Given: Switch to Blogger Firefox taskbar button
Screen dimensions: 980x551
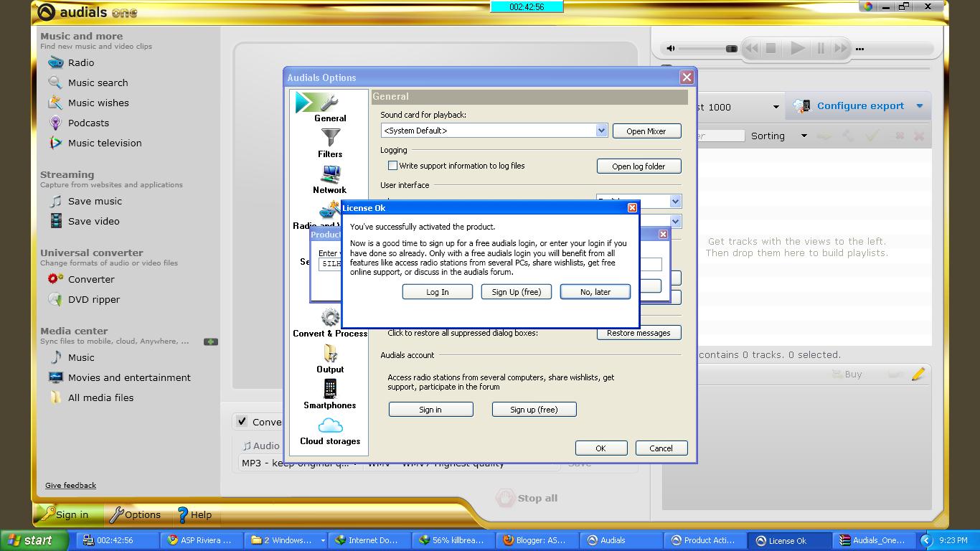Looking at the screenshot, I should tap(536, 540).
